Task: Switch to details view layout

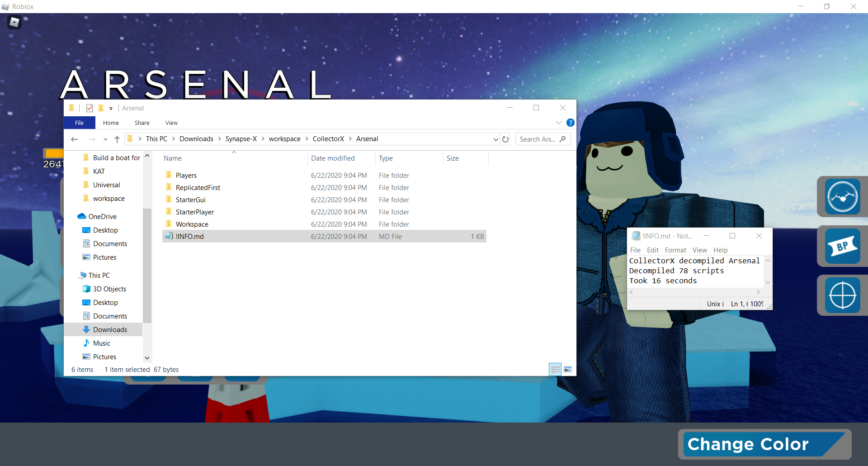Action: pos(555,370)
